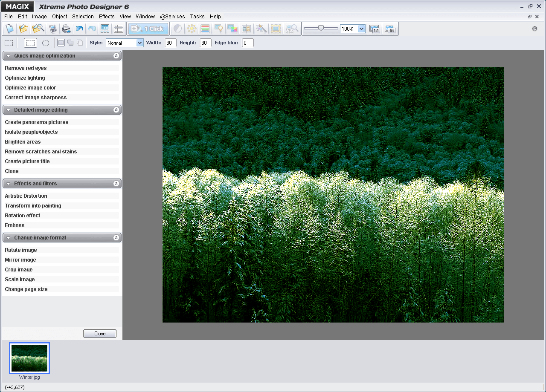Select the Winter.jpg thumbnail

(x=29, y=358)
